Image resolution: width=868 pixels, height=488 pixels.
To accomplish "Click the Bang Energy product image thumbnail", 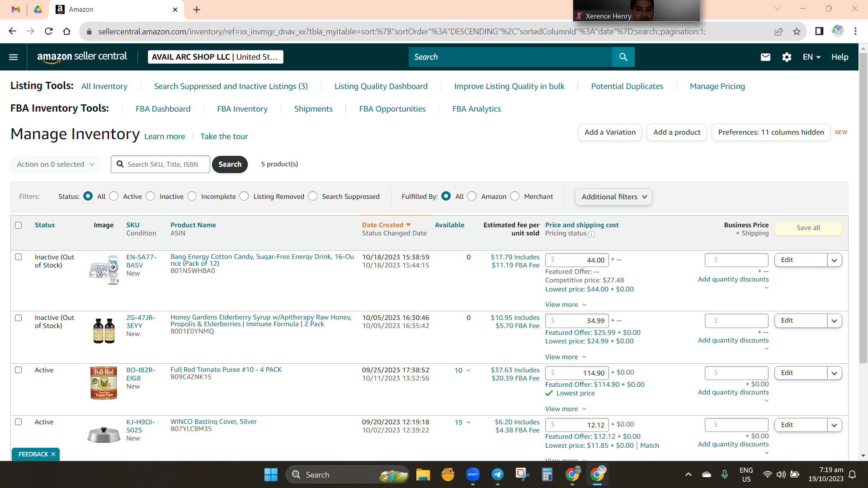I will pos(104,269).
